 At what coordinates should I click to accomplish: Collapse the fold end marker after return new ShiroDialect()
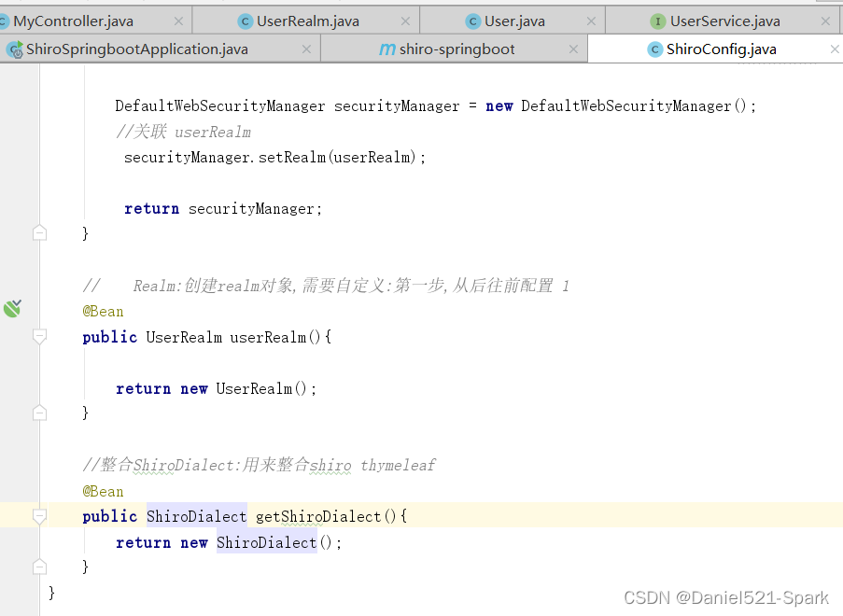click(39, 567)
